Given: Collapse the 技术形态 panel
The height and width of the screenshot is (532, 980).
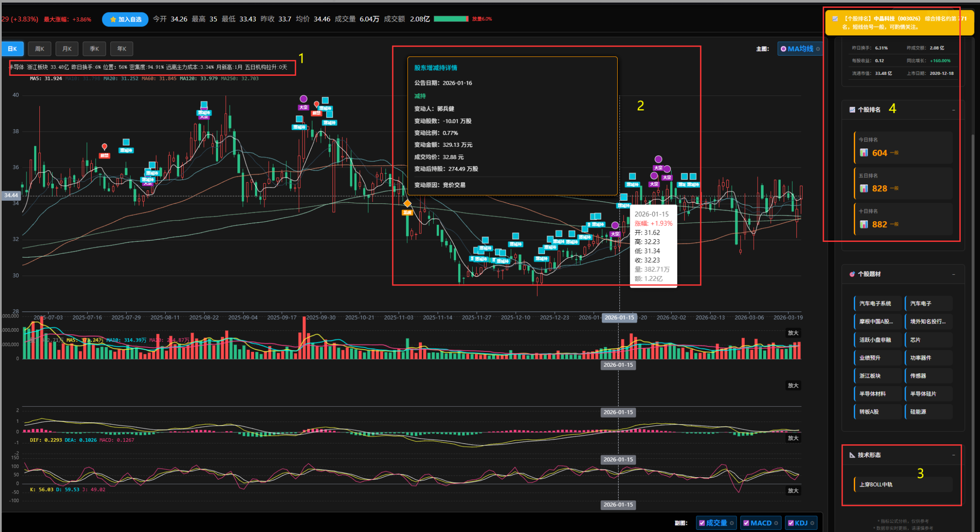Looking at the screenshot, I should point(953,455).
